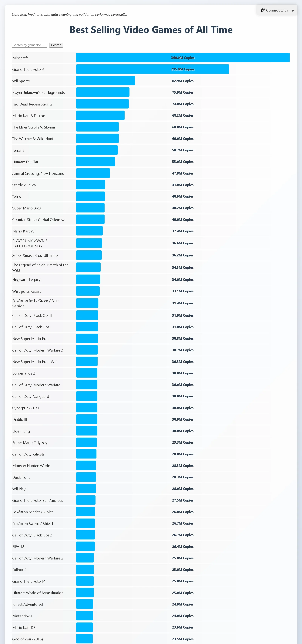Click the Grand Theft Auto V bar
Screen dimensions: 302x644
(x=153, y=69)
